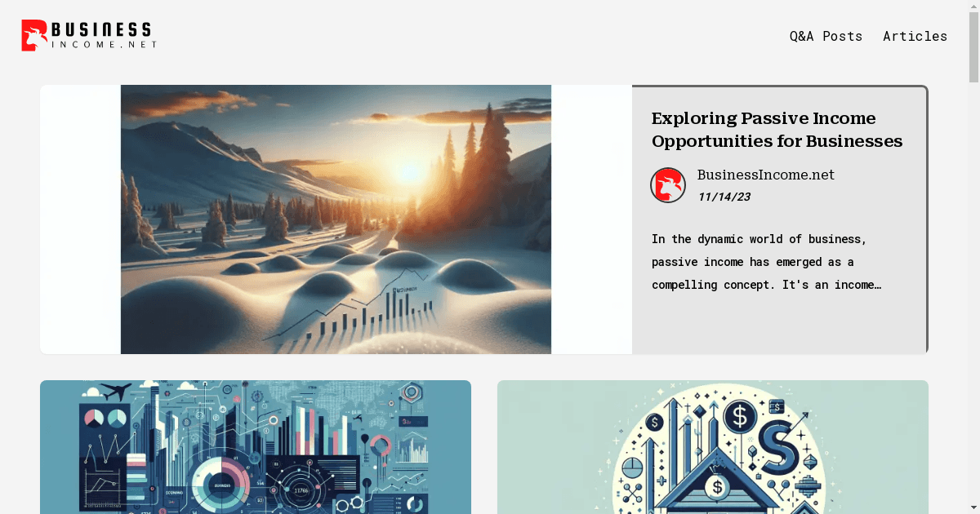Click the scrollbar up arrow
This screenshot has width=980, height=514.
point(973,7)
